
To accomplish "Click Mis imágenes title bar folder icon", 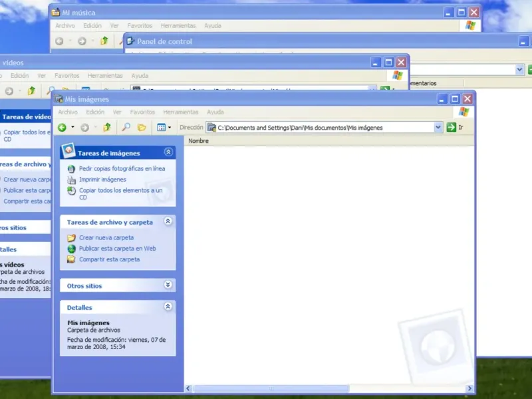I will [x=59, y=98].
